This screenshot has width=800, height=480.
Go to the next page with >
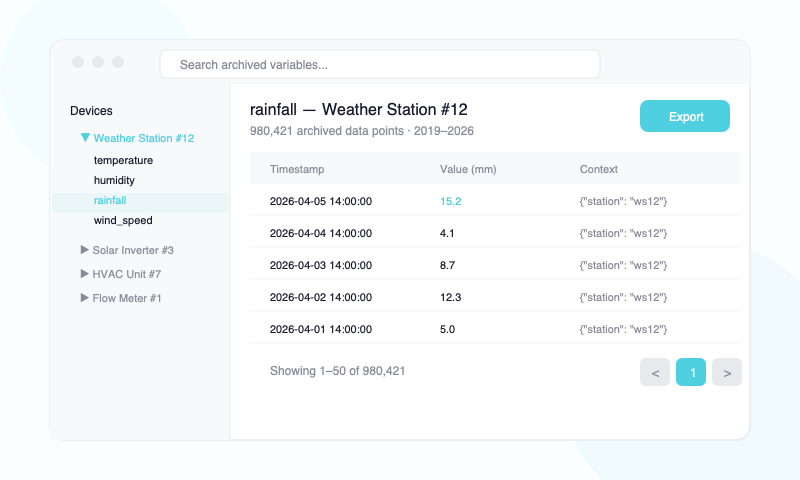coord(727,372)
